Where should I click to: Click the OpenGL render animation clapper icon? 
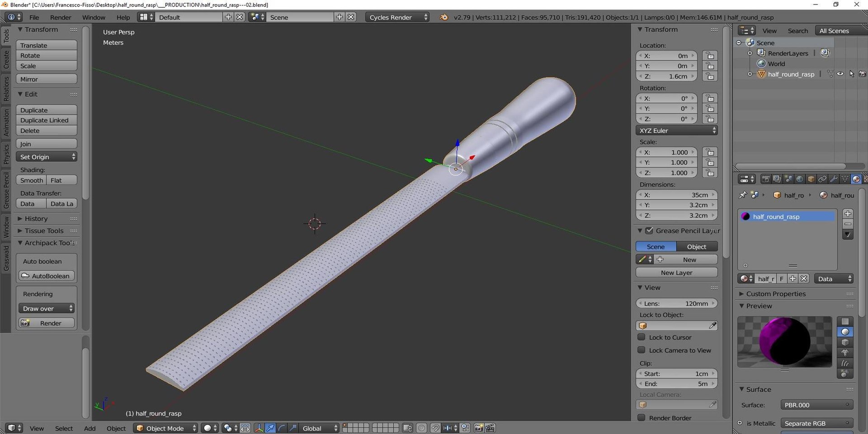[x=490, y=428]
